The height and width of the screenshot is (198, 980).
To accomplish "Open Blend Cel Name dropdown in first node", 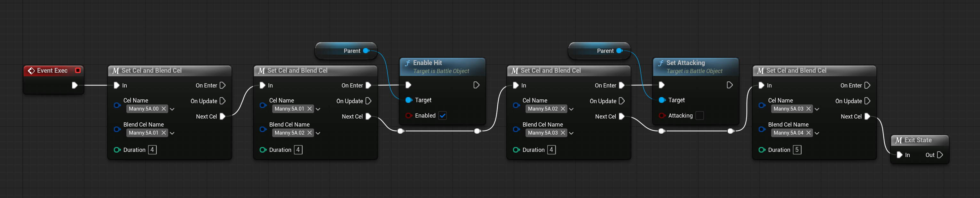I will coord(172,133).
